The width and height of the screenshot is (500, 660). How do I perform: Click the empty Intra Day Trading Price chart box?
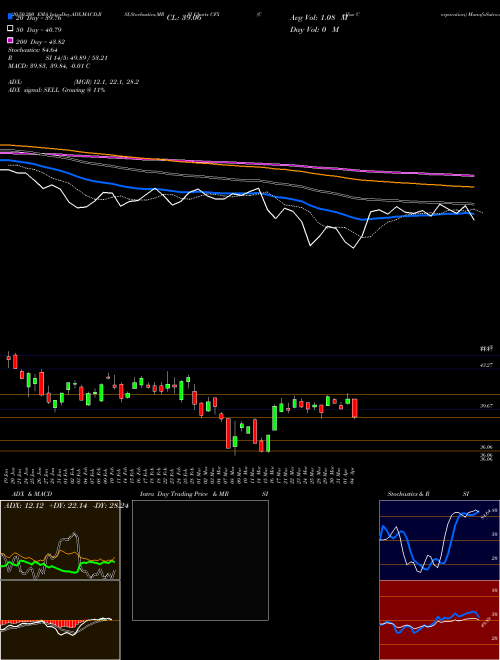[200, 560]
